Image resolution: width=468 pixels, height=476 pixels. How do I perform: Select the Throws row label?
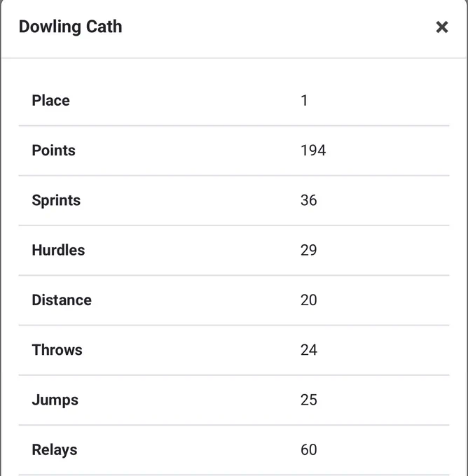tap(57, 350)
